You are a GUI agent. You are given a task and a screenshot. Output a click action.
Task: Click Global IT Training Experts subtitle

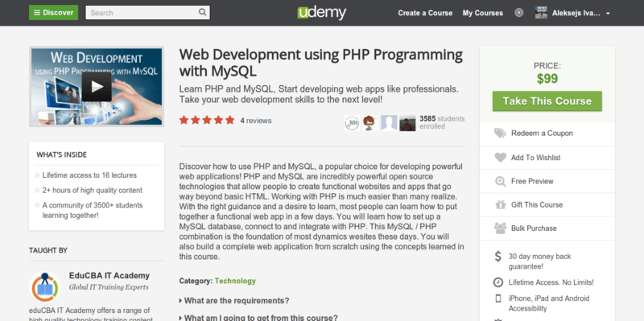click(109, 287)
